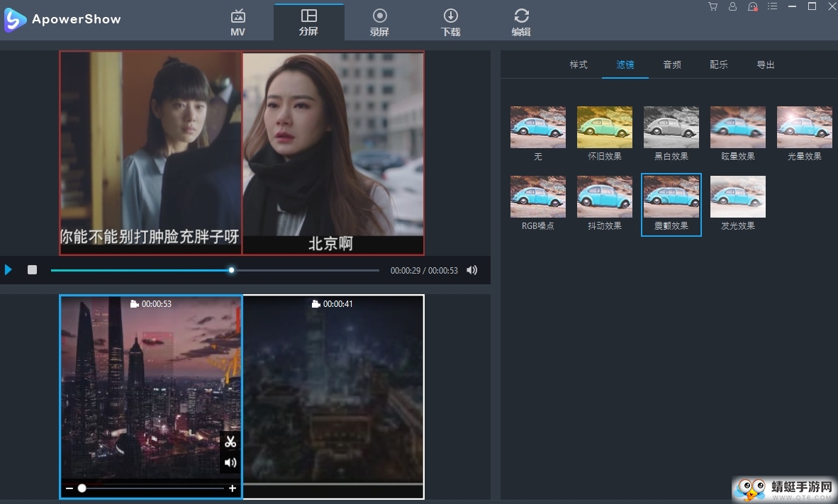The image size is (838, 504).
Task: Click the 00:00:29 / 00:00:53 time display
Action: tap(424, 271)
